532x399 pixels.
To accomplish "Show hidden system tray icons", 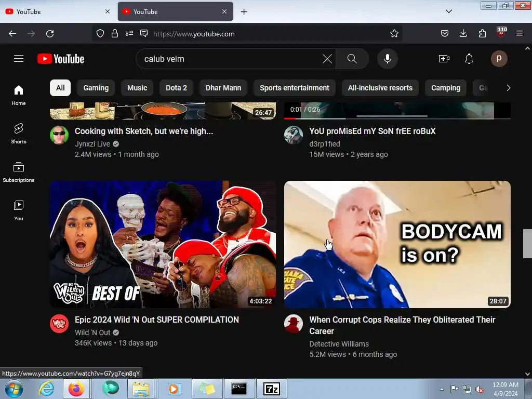I will point(442,389).
